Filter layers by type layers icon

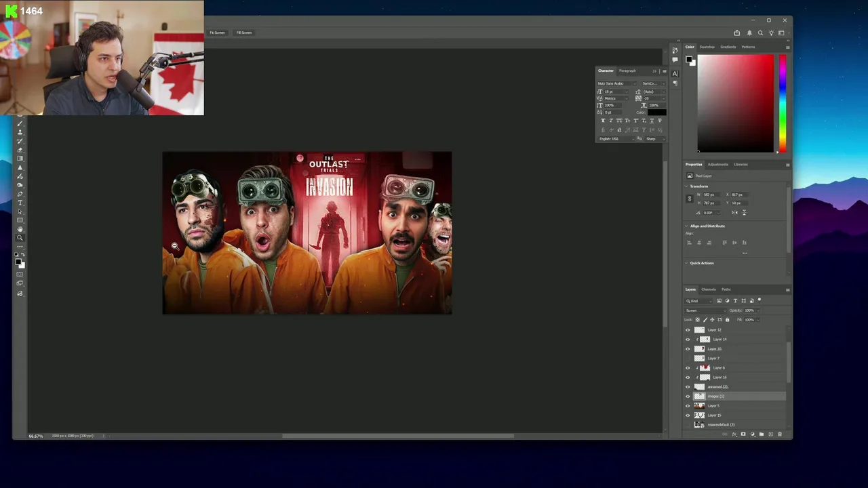[735, 301]
